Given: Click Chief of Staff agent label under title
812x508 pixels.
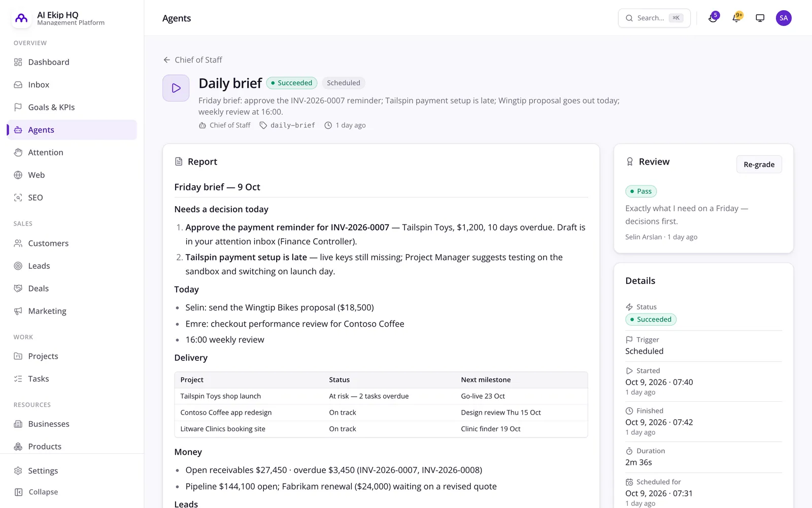Looking at the screenshot, I should [225, 125].
